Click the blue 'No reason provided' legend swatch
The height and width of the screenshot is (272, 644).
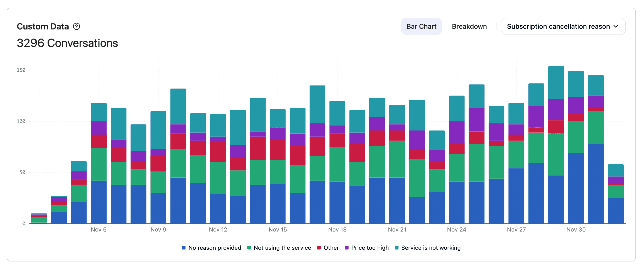coord(184,248)
